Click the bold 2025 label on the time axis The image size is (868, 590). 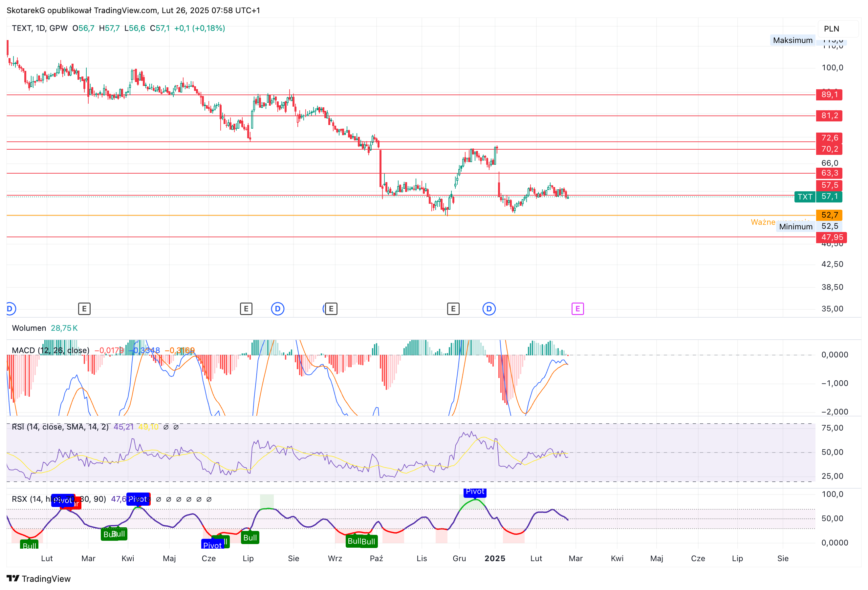point(494,558)
